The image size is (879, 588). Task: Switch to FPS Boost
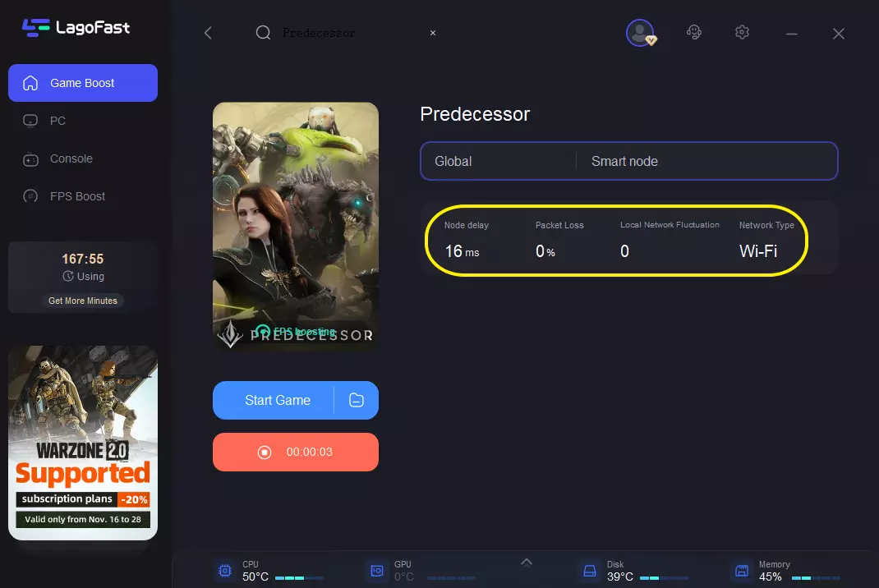(77, 196)
